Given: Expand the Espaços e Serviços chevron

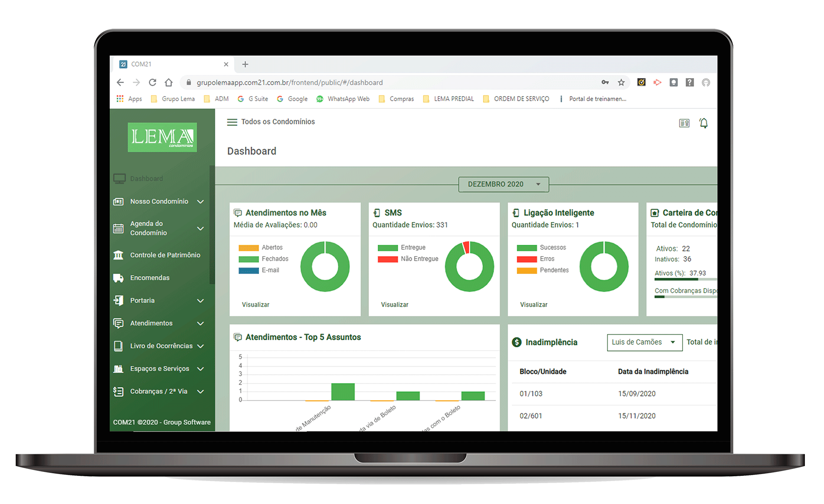Looking at the screenshot, I should pos(200,369).
